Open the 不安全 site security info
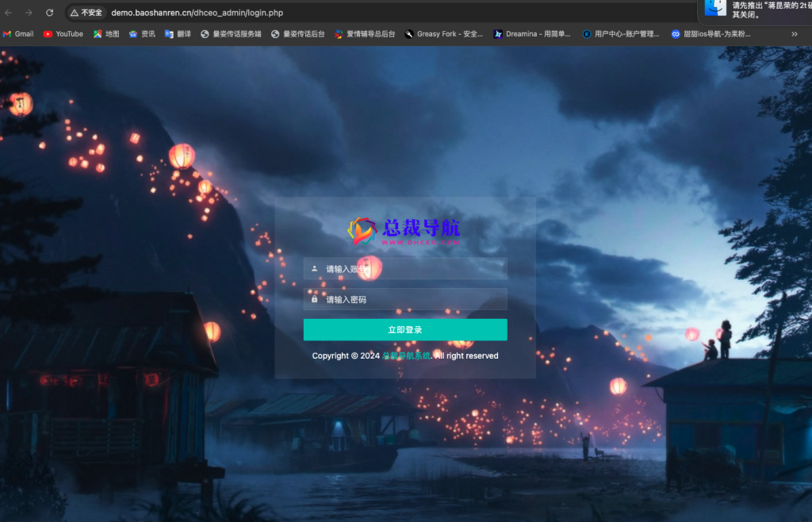Screen dimensions: 812x522 click(x=86, y=13)
